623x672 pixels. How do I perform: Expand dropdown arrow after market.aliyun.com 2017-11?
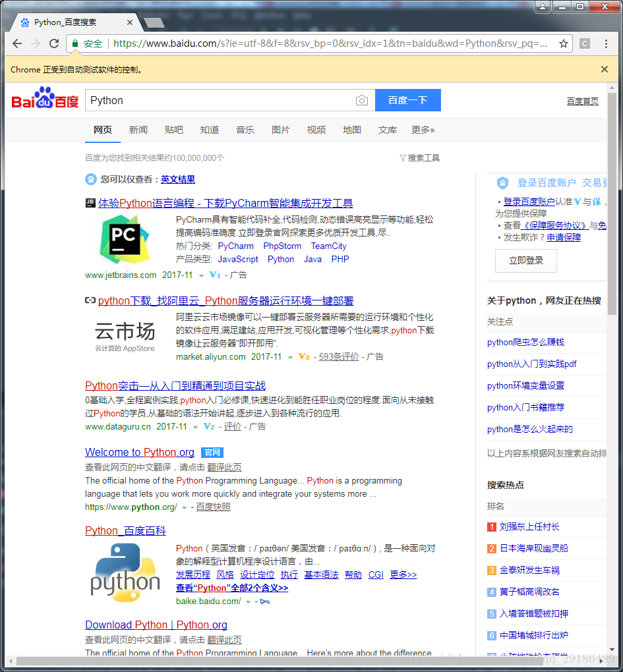tap(290, 358)
